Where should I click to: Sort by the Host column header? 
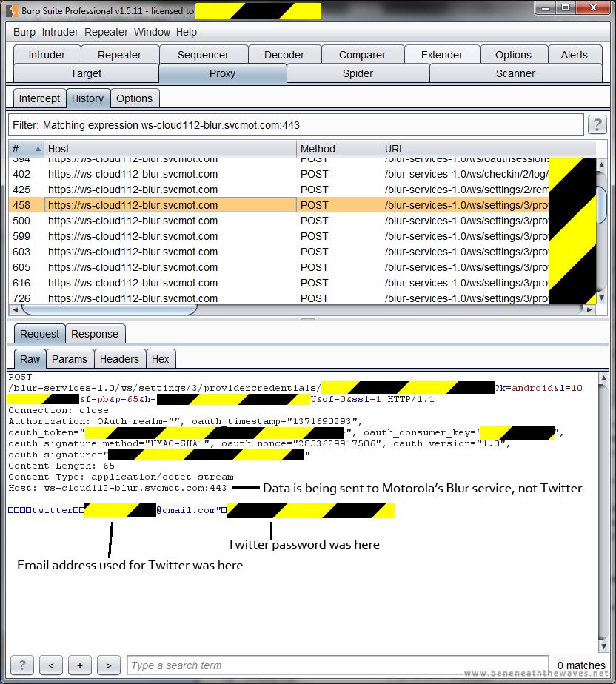coord(170,149)
